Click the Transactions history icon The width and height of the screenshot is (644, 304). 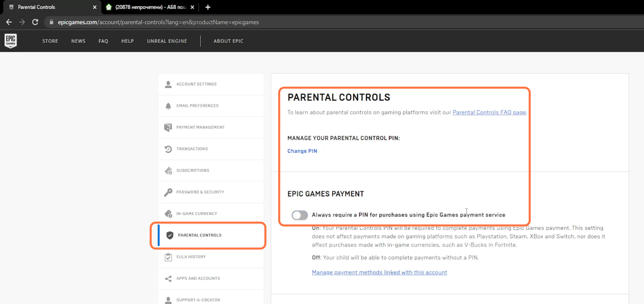(168, 149)
